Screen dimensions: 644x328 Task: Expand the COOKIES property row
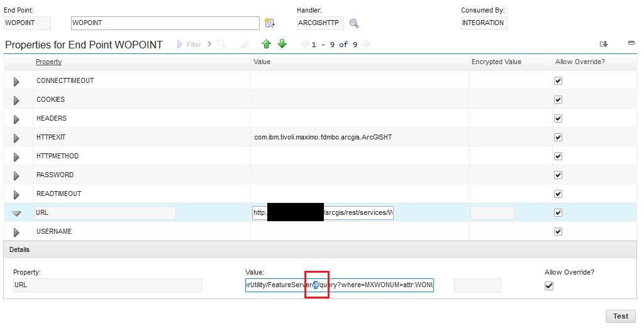pyautogui.click(x=16, y=101)
